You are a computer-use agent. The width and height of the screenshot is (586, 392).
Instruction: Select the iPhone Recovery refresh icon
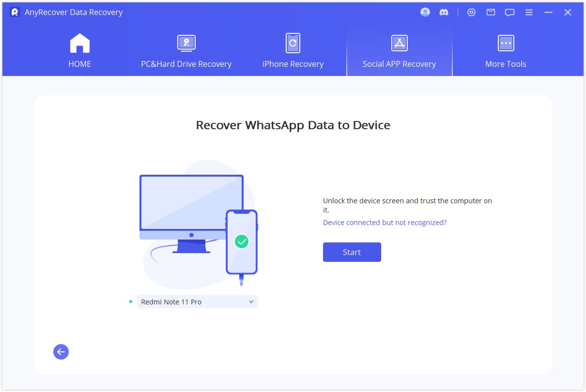tap(293, 43)
